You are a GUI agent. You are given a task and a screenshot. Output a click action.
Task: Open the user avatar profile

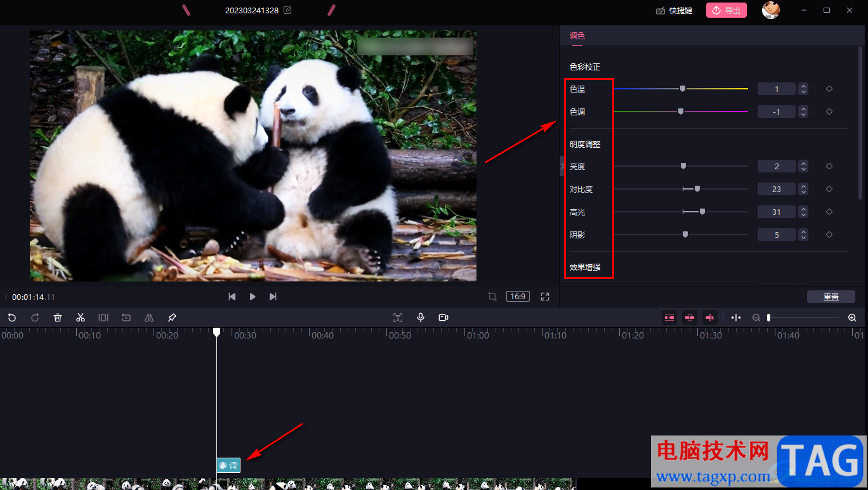tap(771, 10)
